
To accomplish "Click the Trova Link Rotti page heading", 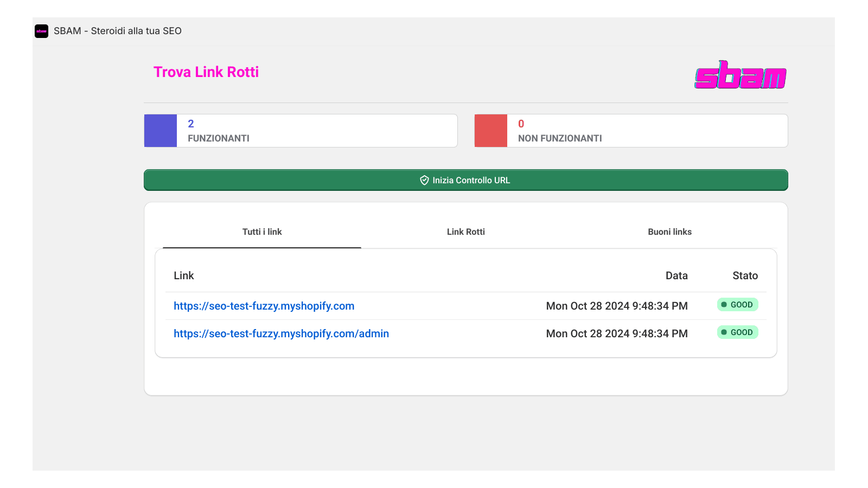I will tap(206, 72).
